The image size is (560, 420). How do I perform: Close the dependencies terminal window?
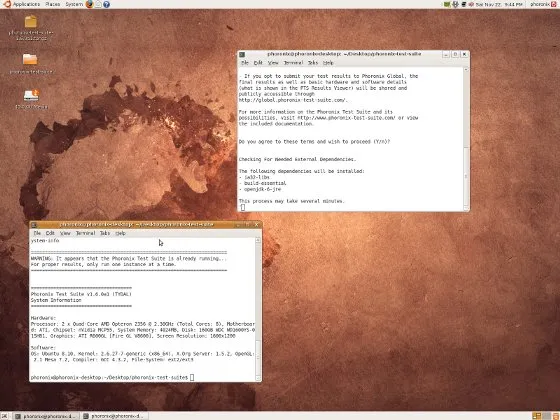(x=464, y=54)
